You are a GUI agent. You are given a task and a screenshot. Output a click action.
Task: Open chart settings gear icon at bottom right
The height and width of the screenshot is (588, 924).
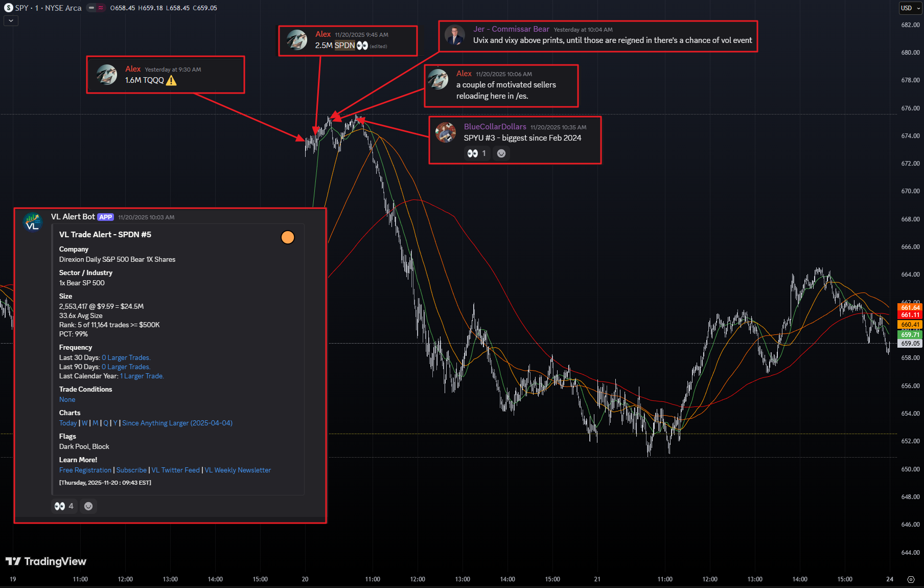pos(911,579)
